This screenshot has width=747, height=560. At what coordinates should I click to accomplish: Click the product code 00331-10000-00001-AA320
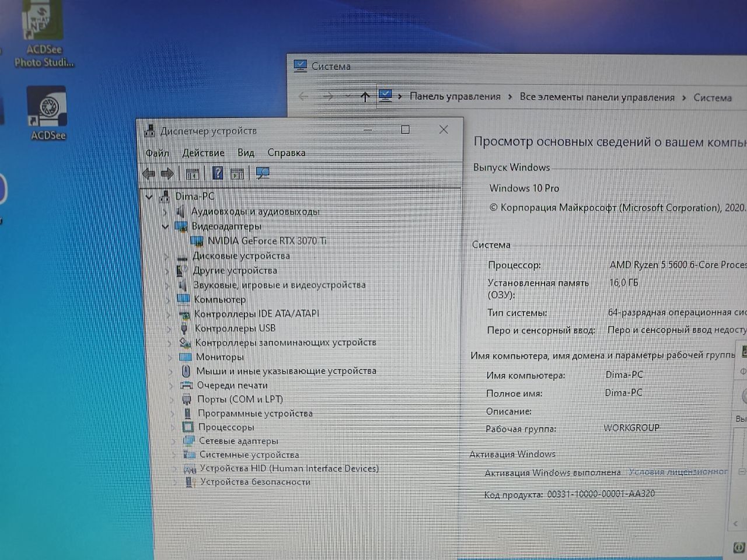pyautogui.click(x=601, y=494)
